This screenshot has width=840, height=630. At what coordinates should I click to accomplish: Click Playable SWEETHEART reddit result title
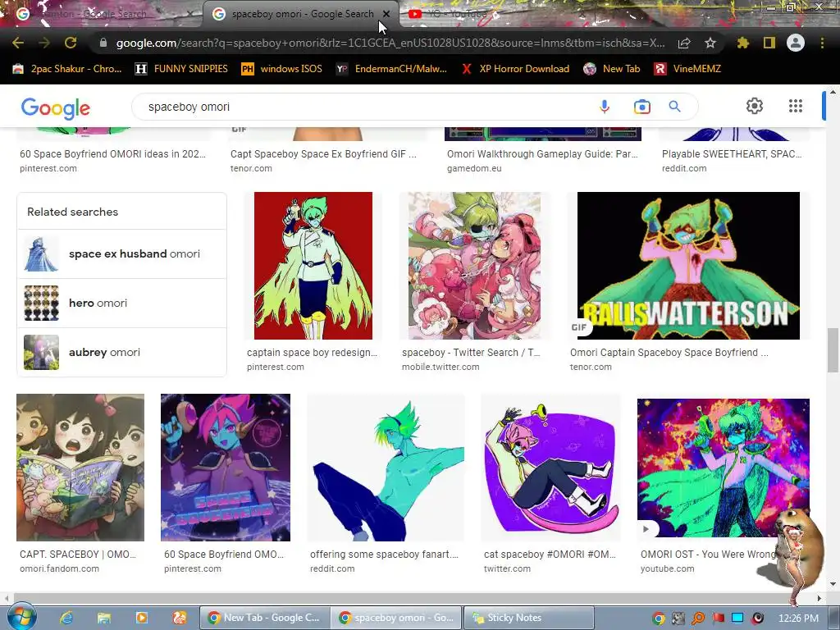pos(731,153)
